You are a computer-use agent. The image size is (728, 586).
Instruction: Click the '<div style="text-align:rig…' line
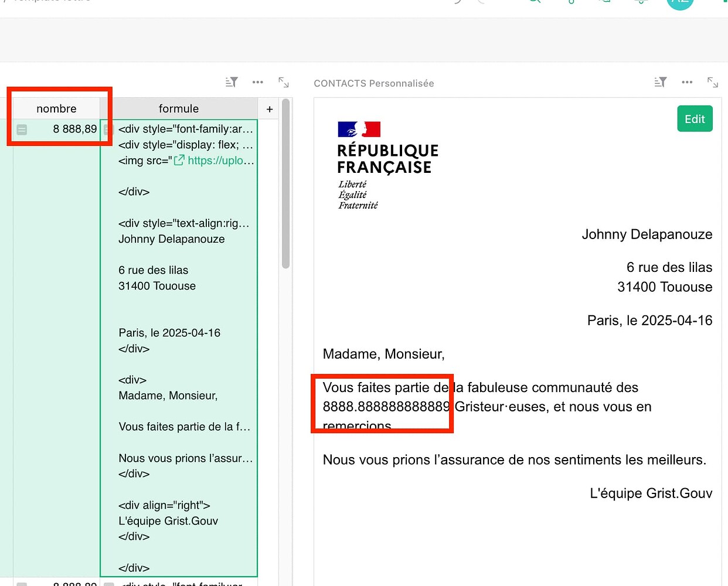[x=183, y=223]
